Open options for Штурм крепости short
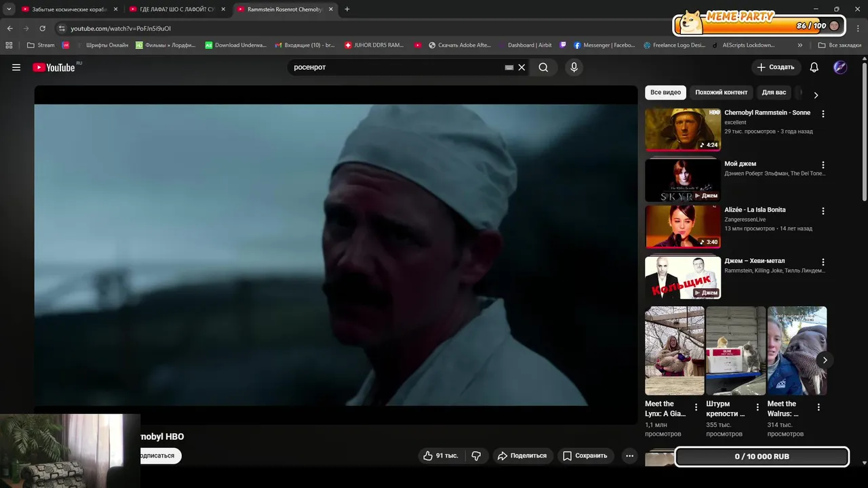 click(x=757, y=407)
